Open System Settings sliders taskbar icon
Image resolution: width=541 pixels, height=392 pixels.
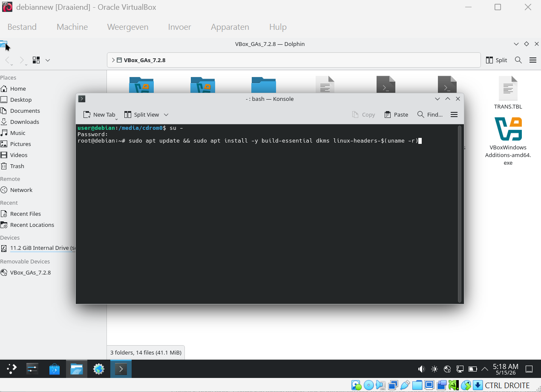click(x=32, y=369)
